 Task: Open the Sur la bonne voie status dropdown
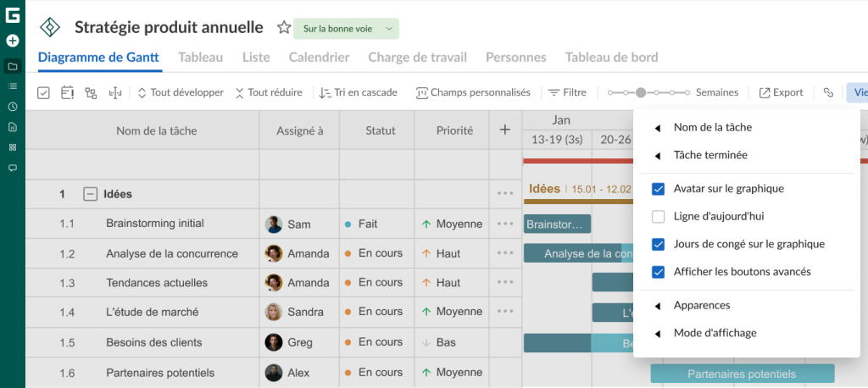tap(346, 29)
